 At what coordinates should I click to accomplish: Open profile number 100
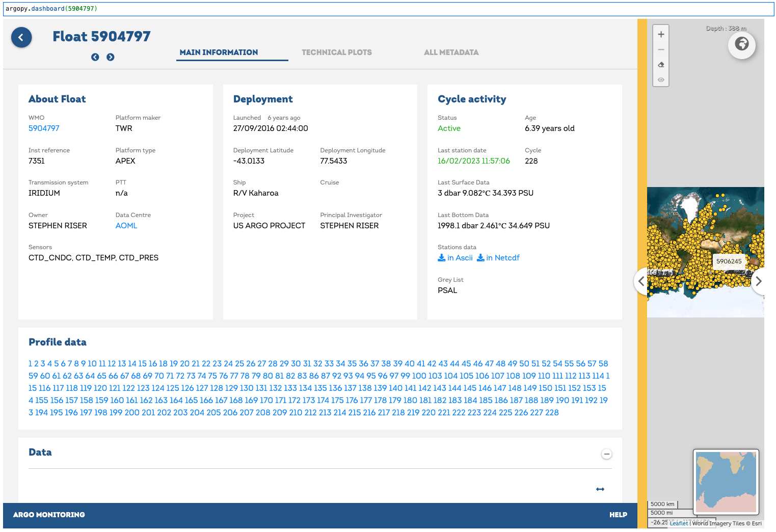(x=419, y=376)
